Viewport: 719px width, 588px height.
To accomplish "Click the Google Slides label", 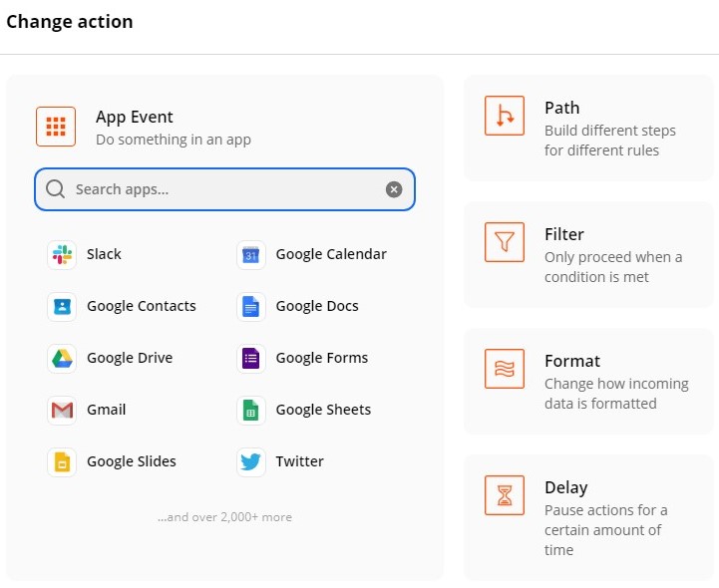I will (x=132, y=461).
